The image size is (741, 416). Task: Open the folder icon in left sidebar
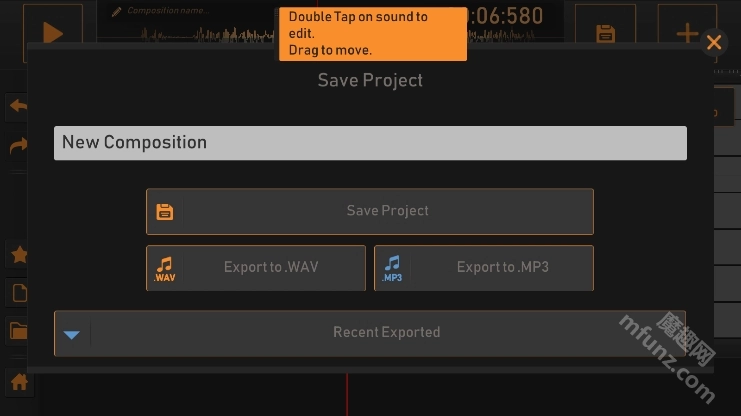tap(18, 331)
